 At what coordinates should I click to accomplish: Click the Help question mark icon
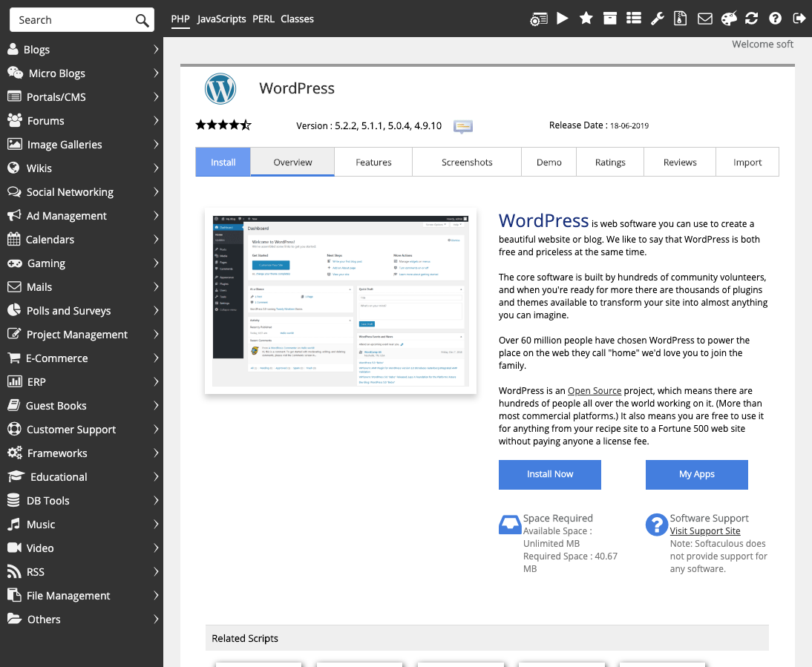[775, 18]
